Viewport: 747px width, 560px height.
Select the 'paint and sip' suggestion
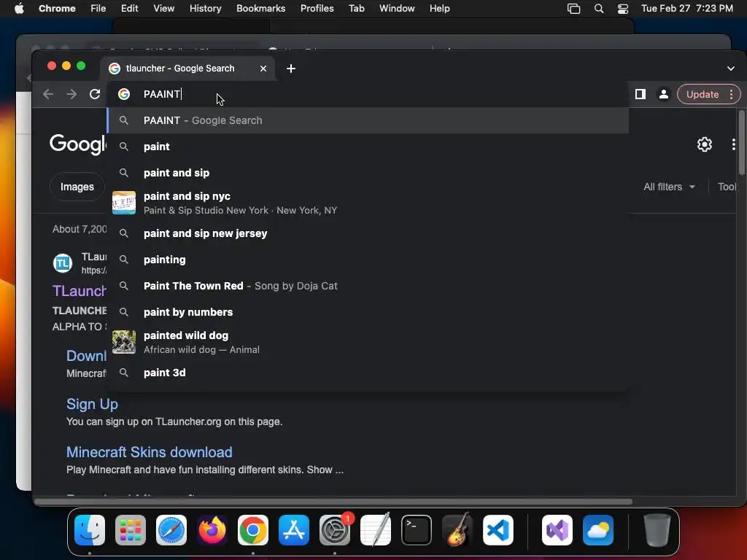click(368, 173)
